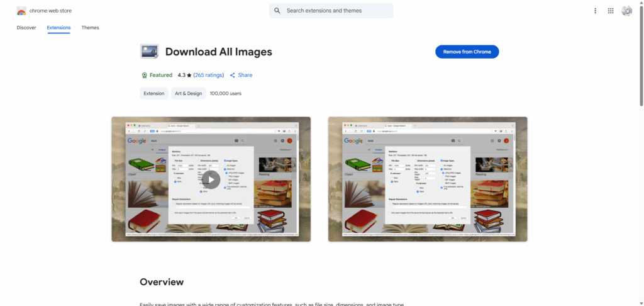Click the 4.3 rating value
644x306 pixels.
182,76
